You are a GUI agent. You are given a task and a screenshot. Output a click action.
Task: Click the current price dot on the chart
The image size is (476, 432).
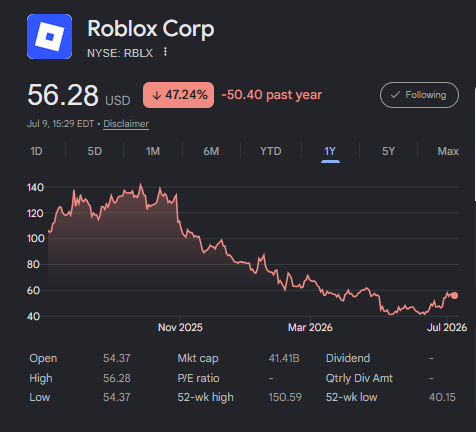454,296
